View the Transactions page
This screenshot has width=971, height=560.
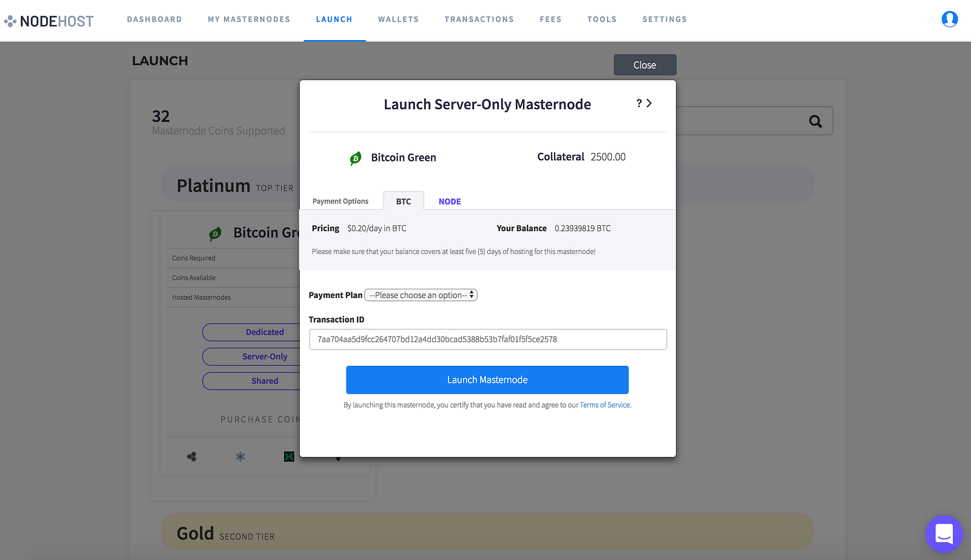479,19
